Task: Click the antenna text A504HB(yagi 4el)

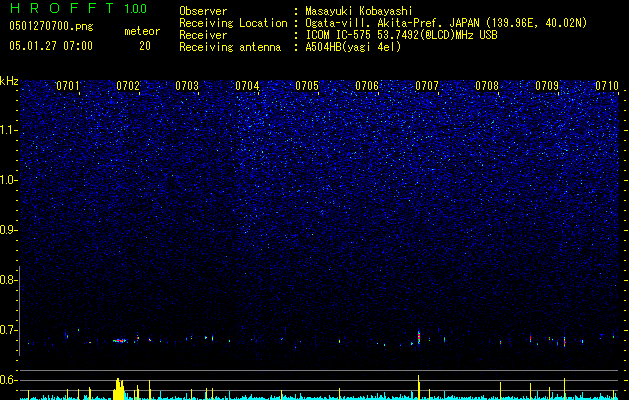Action: pyautogui.click(x=353, y=47)
